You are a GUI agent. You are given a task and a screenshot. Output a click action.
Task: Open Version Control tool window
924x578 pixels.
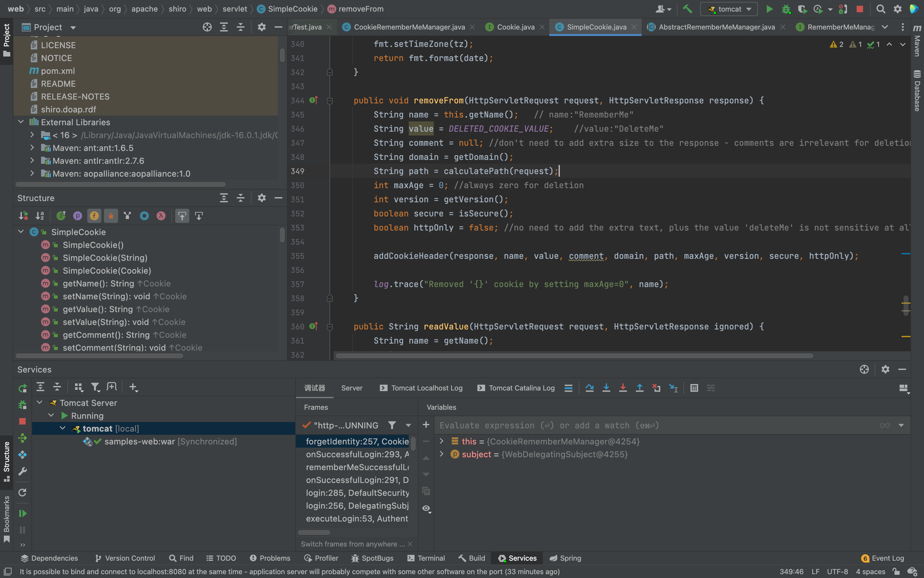(x=124, y=558)
